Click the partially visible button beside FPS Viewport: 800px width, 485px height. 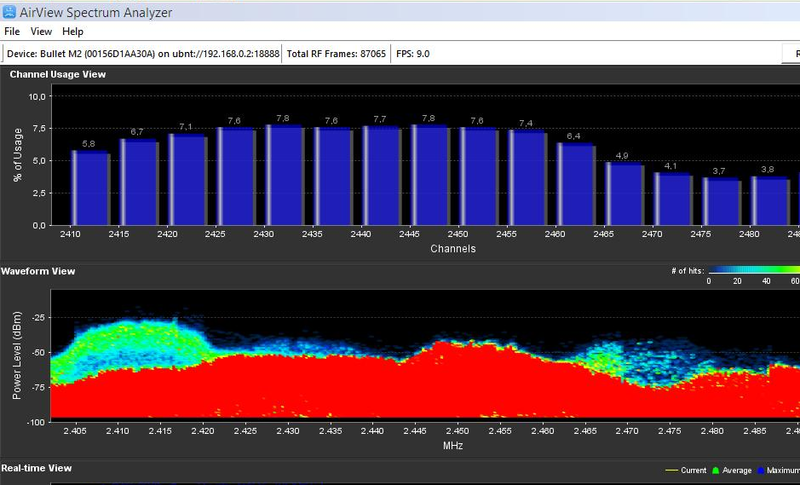coord(790,53)
